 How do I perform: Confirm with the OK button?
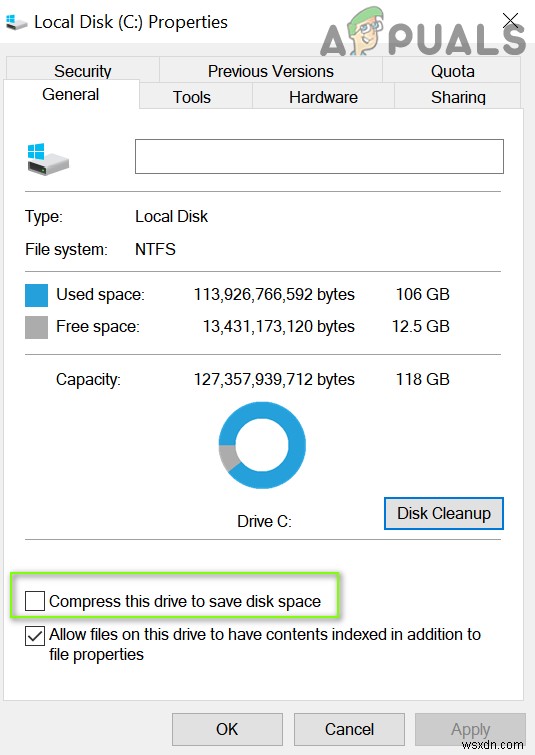227,729
